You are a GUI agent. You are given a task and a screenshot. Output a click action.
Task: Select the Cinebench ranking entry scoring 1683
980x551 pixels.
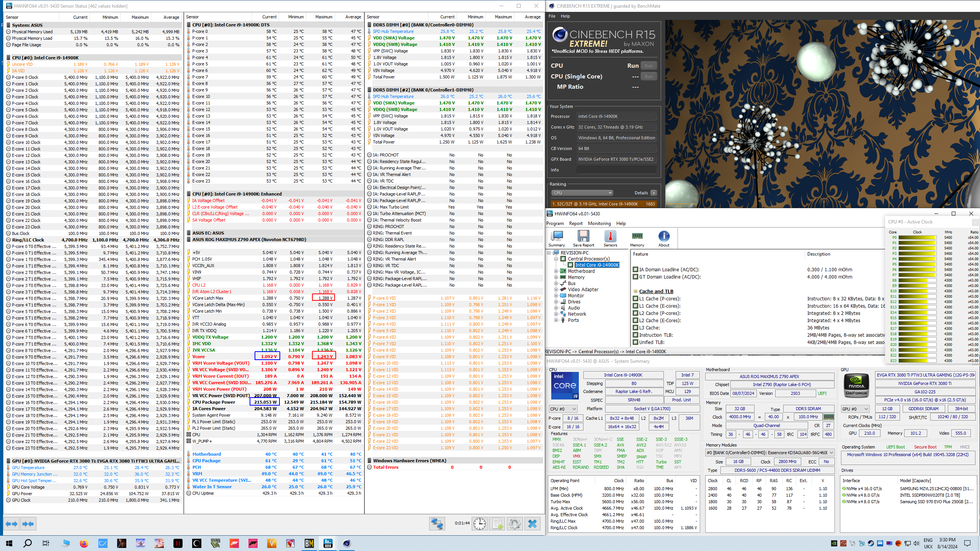[x=604, y=204]
